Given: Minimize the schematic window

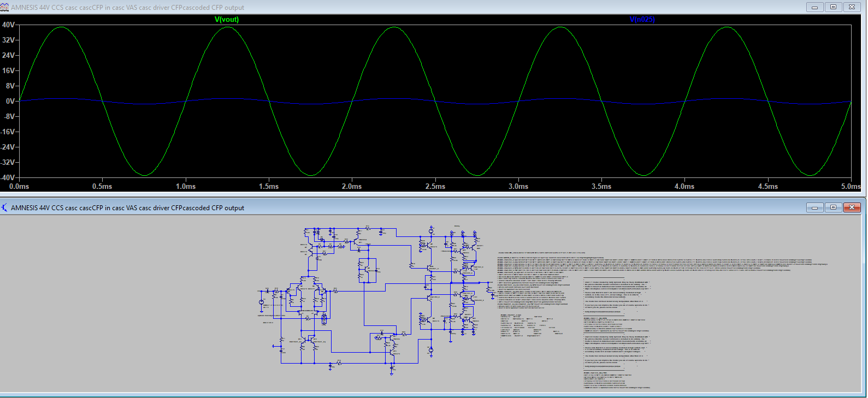Looking at the screenshot, I should pyautogui.click(x=814, y=207).
